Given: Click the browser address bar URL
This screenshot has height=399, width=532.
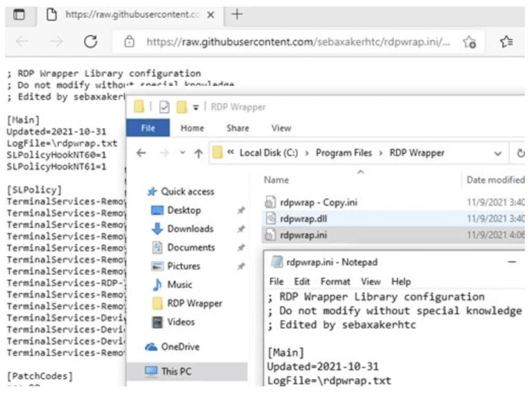Looking at the screenshot, I should (x=298, y=42).
